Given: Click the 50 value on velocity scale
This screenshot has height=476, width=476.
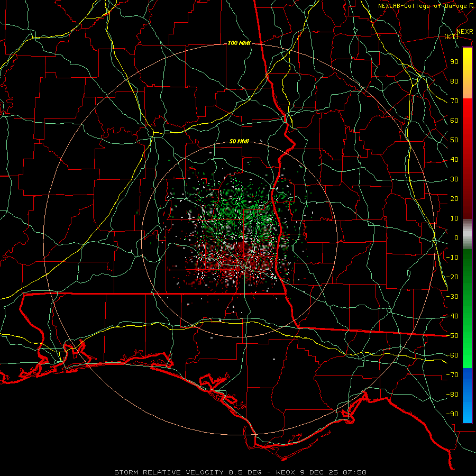Looking at the screenshot, I should [x=454, y=140].
